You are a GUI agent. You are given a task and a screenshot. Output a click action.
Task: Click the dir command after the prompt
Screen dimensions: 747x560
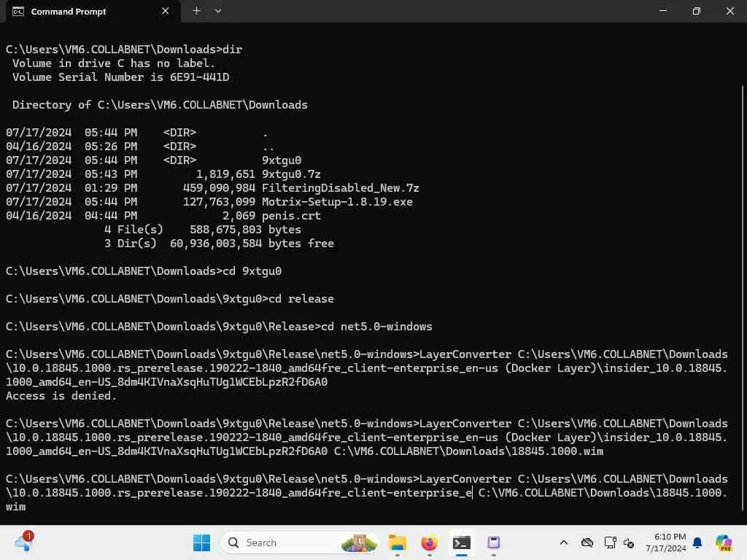pyautogui.click(x=233, y=50)
